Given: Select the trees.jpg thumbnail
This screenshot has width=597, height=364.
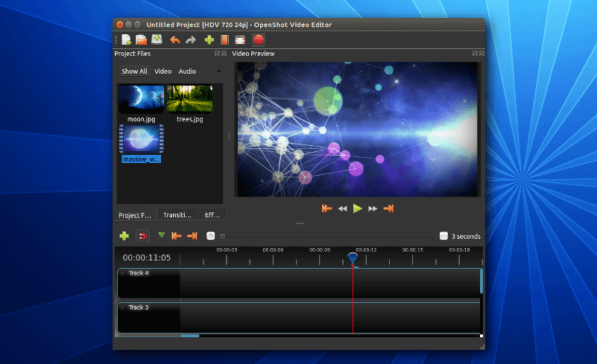Looking at the screenshot, I should tap(189, 99).
